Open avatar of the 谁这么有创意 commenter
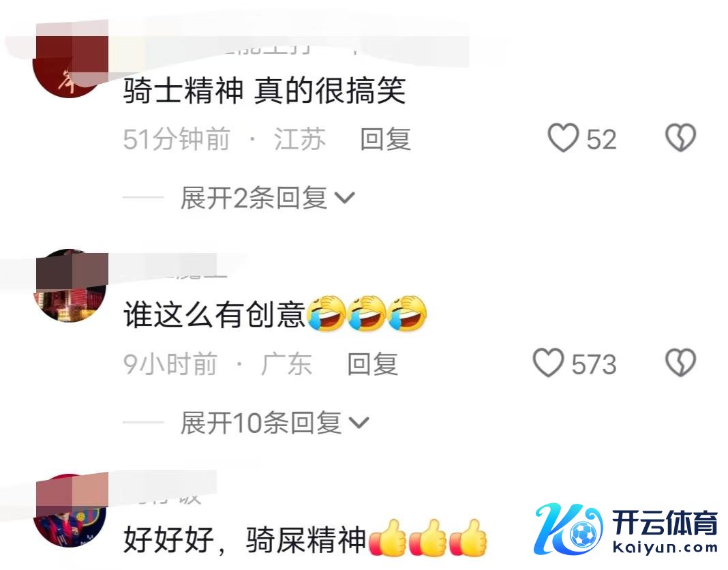The image size is (728, 570). (x=70, y=286)
